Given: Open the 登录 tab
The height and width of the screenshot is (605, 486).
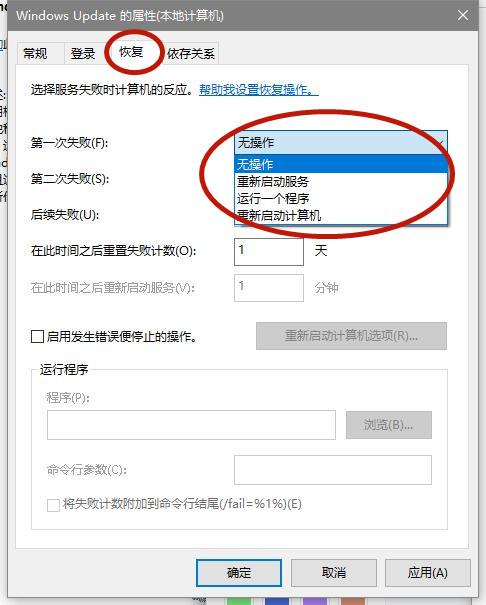Looking at the screenshot, I should click(x=83, y=53).
